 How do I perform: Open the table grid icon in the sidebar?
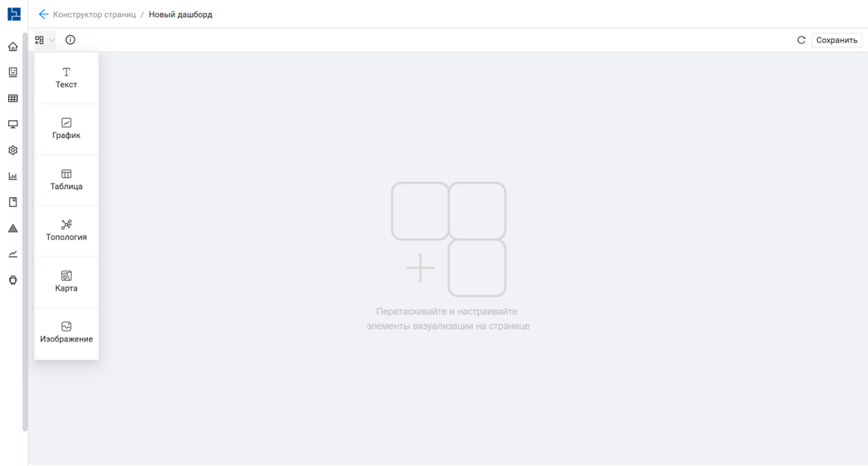(x=13, y=98)
